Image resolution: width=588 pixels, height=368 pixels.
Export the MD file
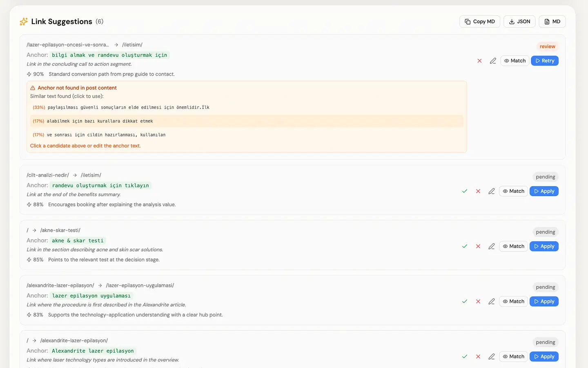[x=552, y=22]
